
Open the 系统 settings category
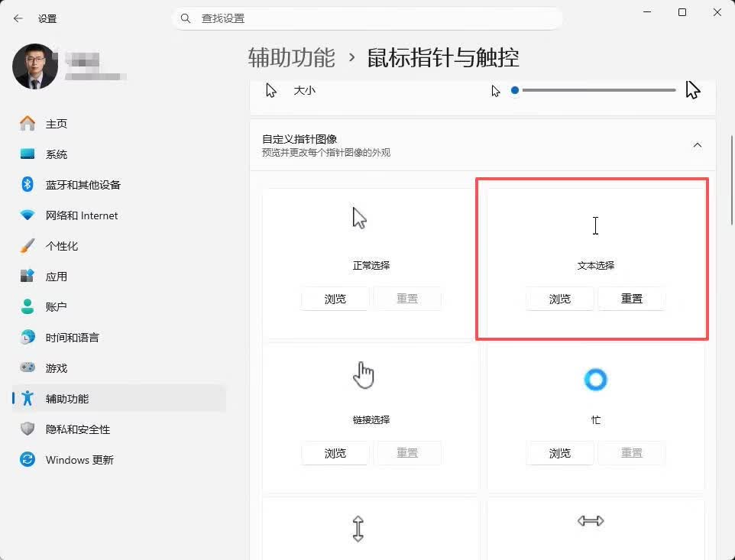coord(119,154)
